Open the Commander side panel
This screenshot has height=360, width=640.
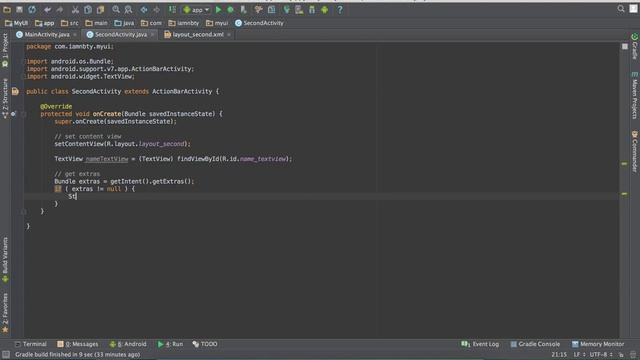(635, 151)
